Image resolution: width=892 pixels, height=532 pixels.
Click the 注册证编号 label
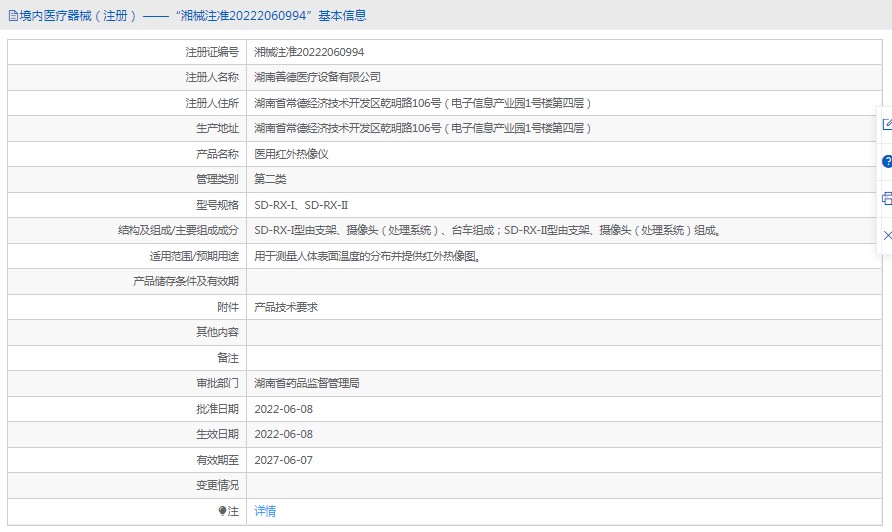212,52
